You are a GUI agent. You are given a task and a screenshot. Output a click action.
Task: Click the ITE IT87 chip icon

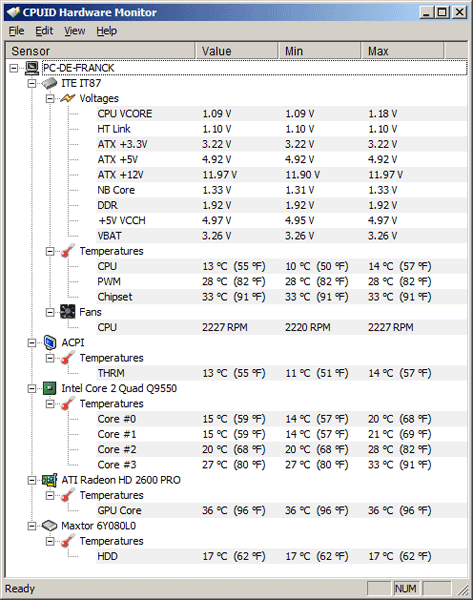point(49,83)
